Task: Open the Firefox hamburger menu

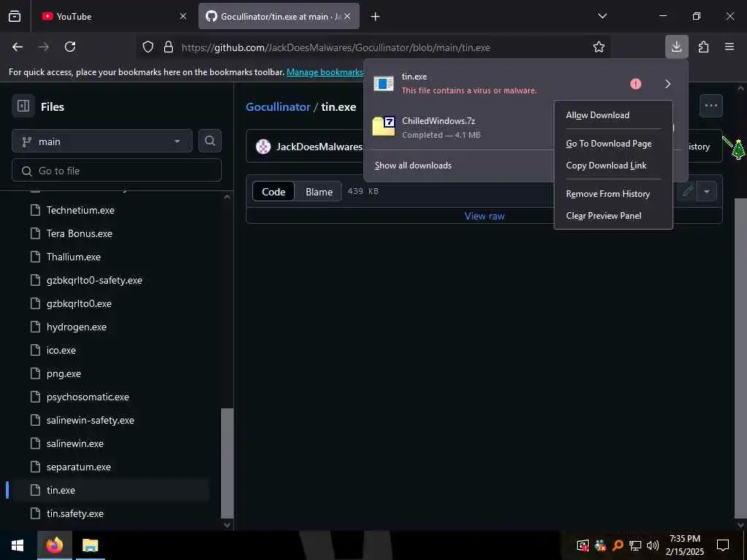Action: (x=729, y=47)
